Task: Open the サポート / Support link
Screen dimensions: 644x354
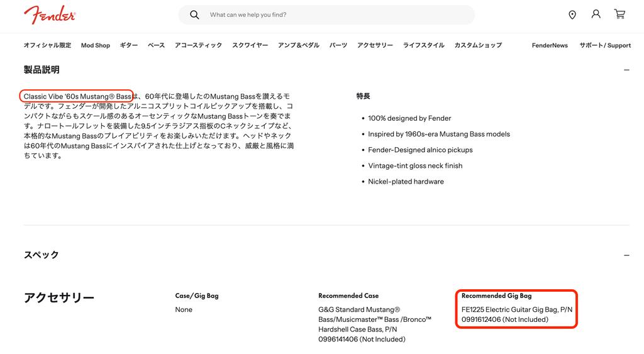Action: coord(604,45)
